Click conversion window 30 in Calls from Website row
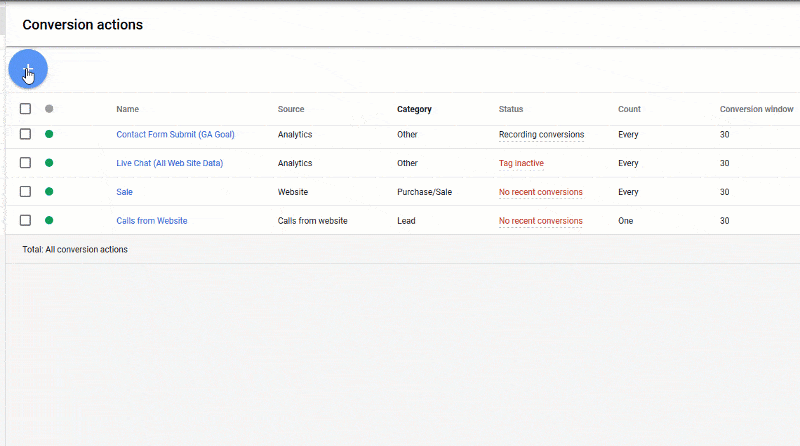 [724, 221]
